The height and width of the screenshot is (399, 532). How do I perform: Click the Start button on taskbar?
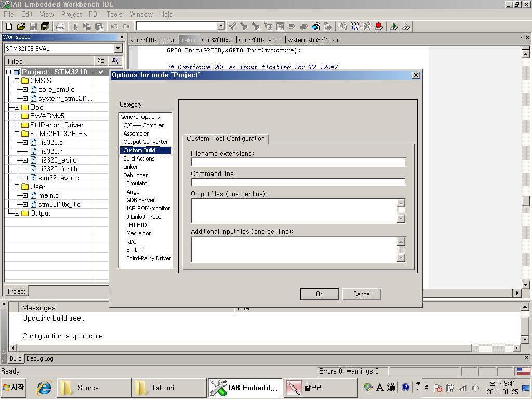[x=13, y=388]
